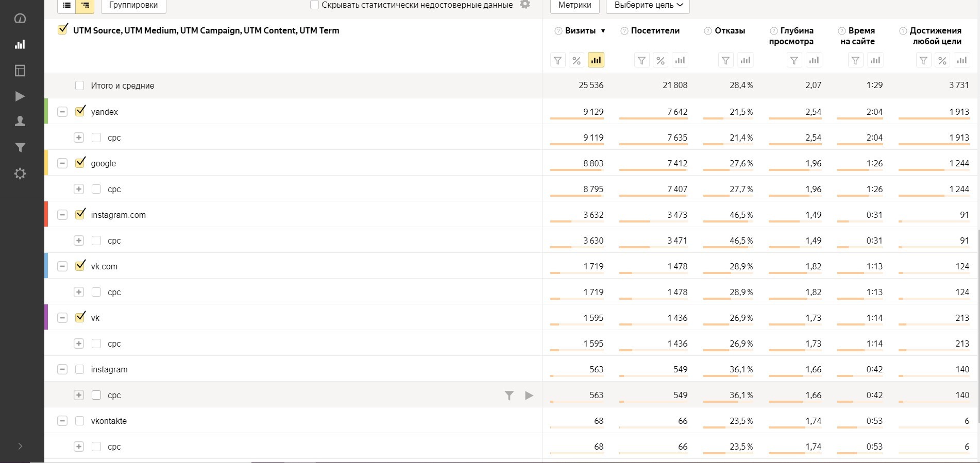Open the visitors person sidebar icon
The width and height of the screenshot is (980, 463).
point(20,122)
